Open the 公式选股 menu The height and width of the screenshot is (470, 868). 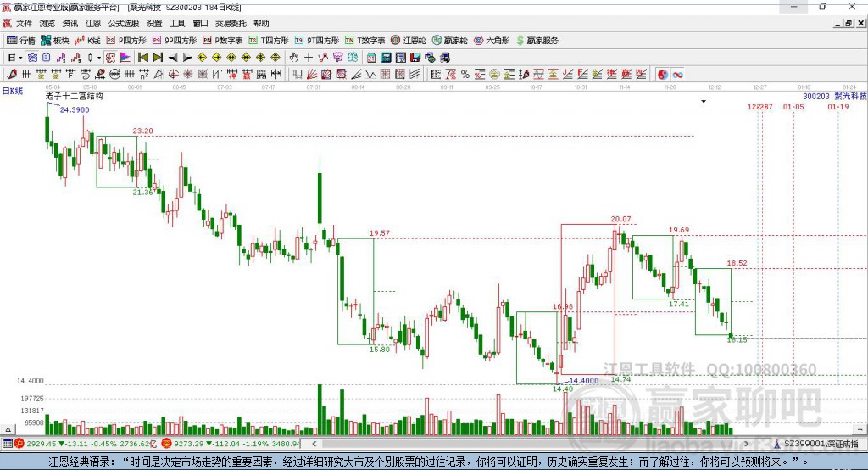click(x=124, y=23)
